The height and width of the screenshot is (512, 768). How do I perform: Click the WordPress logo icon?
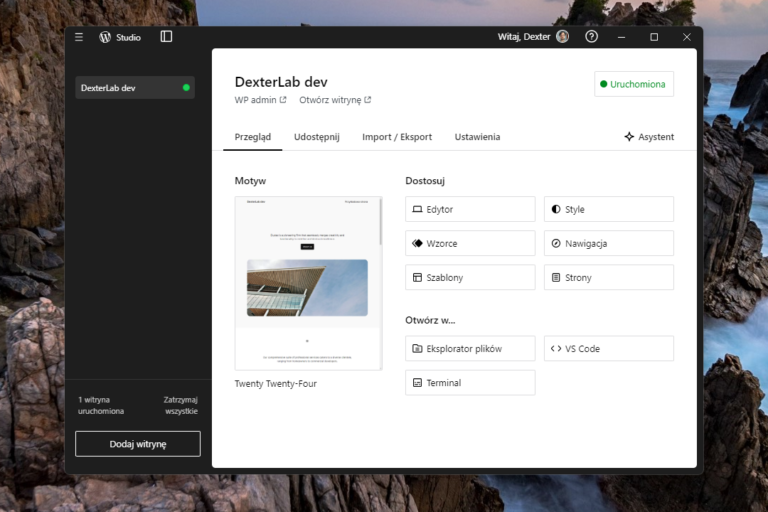click(105, 37)
